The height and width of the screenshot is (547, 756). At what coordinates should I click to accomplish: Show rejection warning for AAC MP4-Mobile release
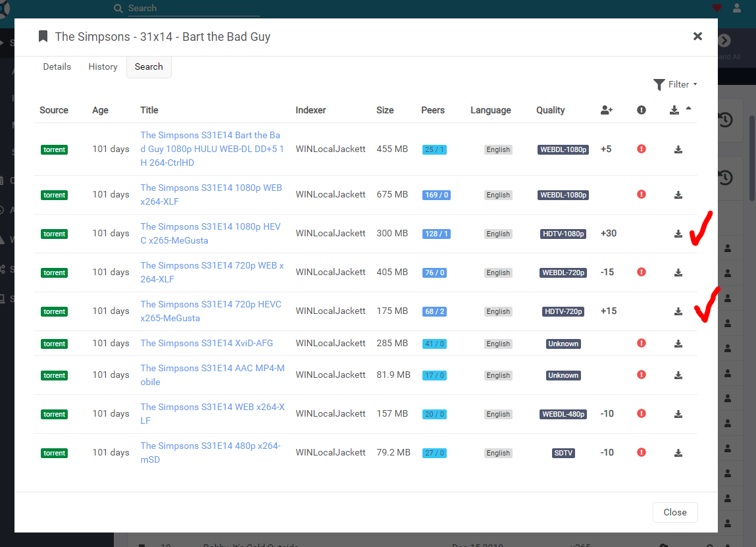pos(642,375)
